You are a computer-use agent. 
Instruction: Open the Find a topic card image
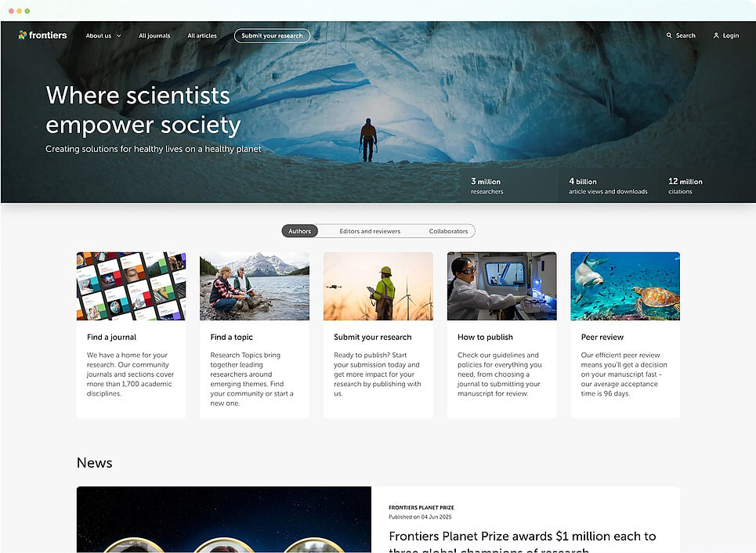pos(255,286)
